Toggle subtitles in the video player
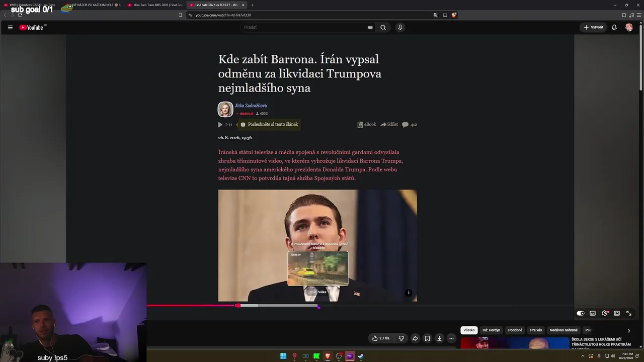 pos(593,313)
